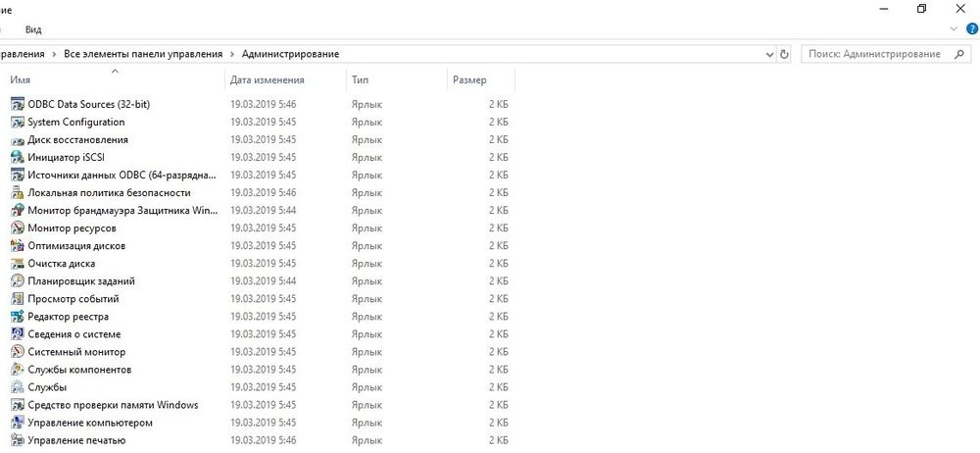980x453 pixels.
Task: Open ODBC Data Sources (32-bit) shortcut icon
Action: click(18, 105)
